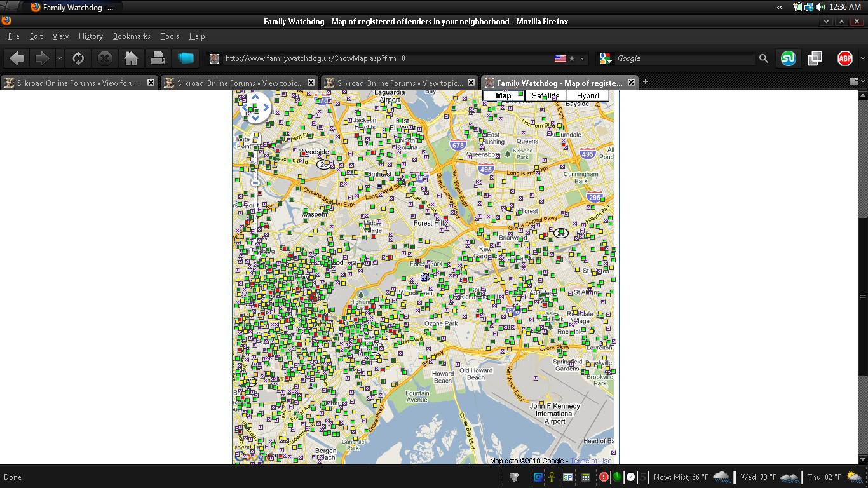Viewport: 868px width, 488px height.
Task: Open the StumbleUpon toolbar icon
Action: tap(788, 58)
